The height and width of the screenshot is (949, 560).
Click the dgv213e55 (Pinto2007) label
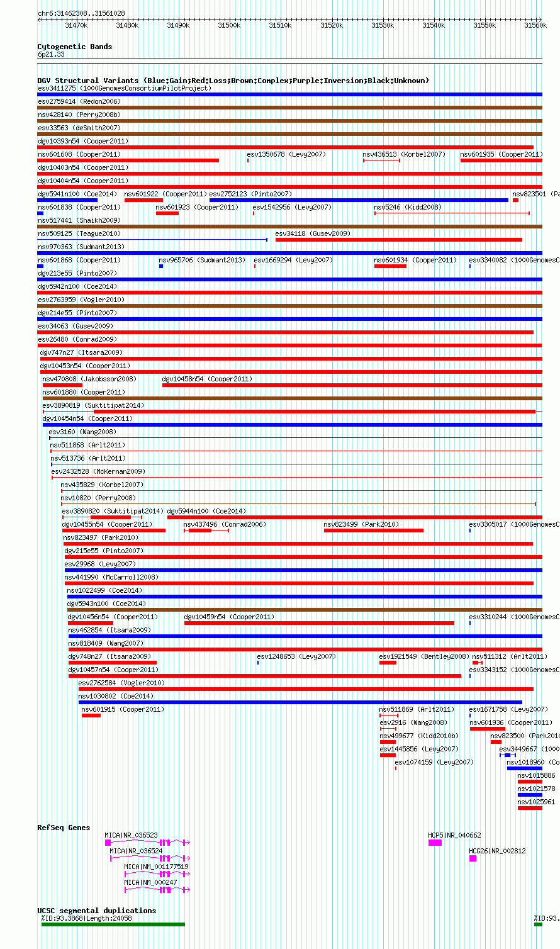(77, 273)
